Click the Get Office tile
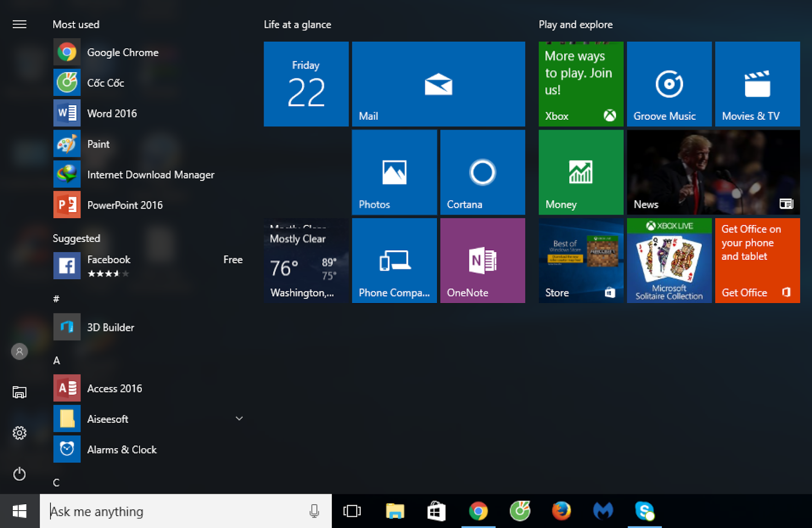The height and width of the screenshot is (528, 812). tap(757, 260)
